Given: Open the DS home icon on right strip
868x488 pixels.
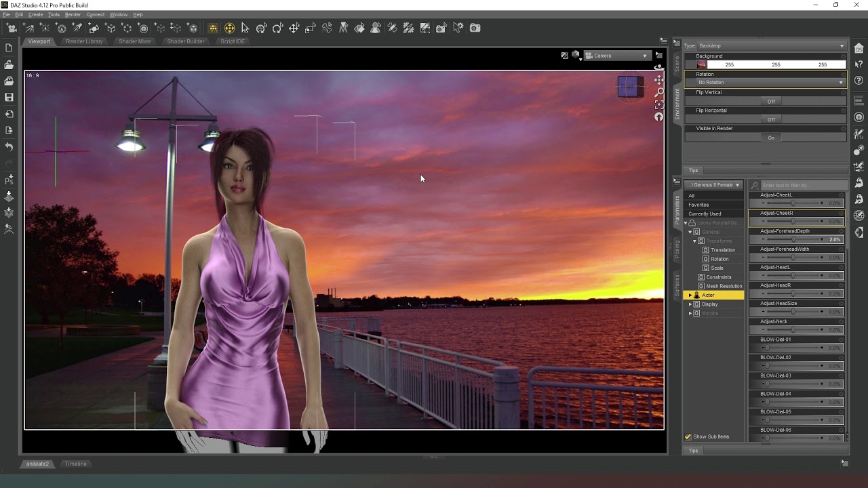Looking at the screenshot, I should [859, 48].
